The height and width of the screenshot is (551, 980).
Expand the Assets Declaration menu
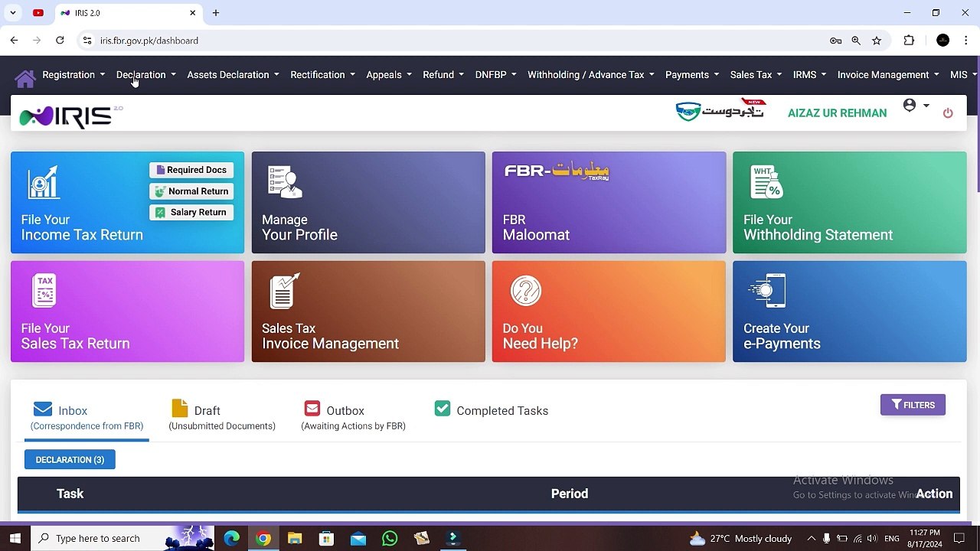point(233,75)
